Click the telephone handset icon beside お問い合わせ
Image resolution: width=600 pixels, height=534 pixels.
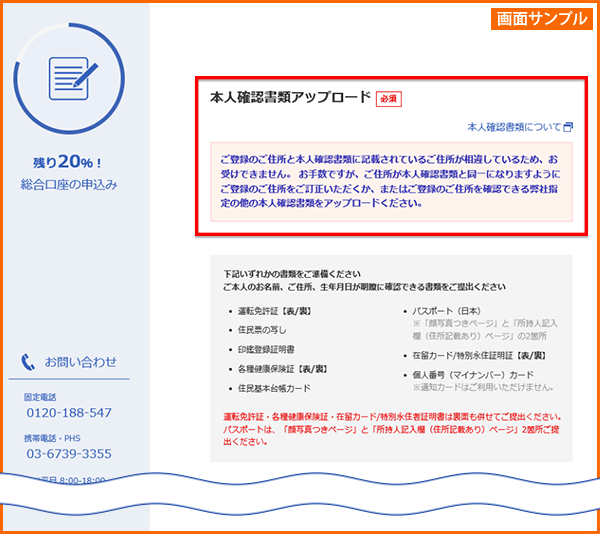click(x=28, y=362)
